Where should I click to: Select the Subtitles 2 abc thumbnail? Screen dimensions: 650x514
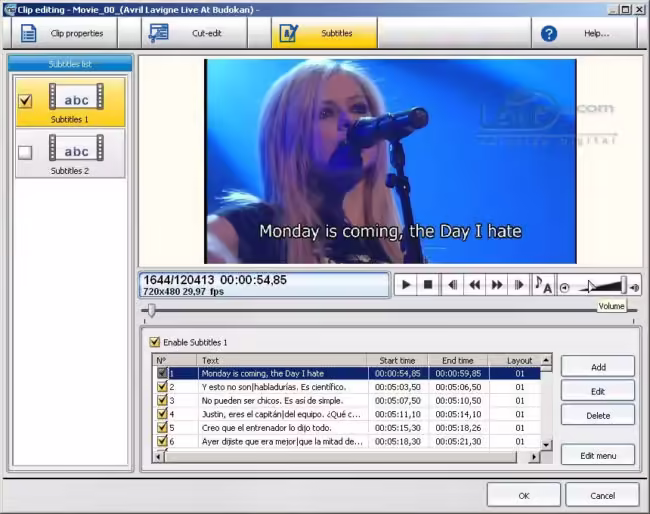coord(76,148)
